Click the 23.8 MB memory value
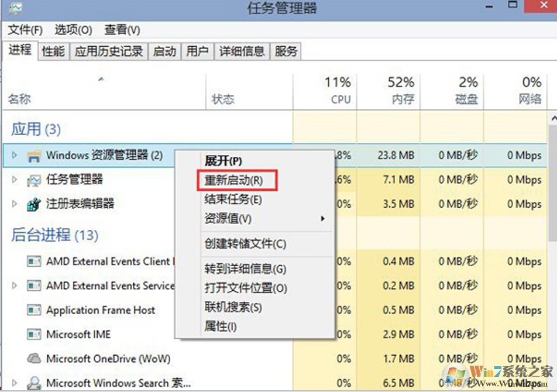 pos(396,156)
